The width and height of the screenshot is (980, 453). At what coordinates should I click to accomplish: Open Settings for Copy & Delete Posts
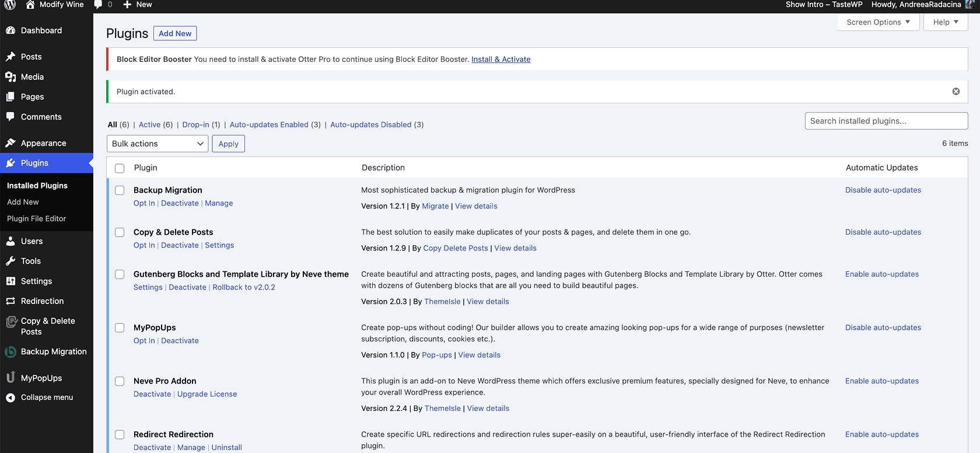point(219,245)
